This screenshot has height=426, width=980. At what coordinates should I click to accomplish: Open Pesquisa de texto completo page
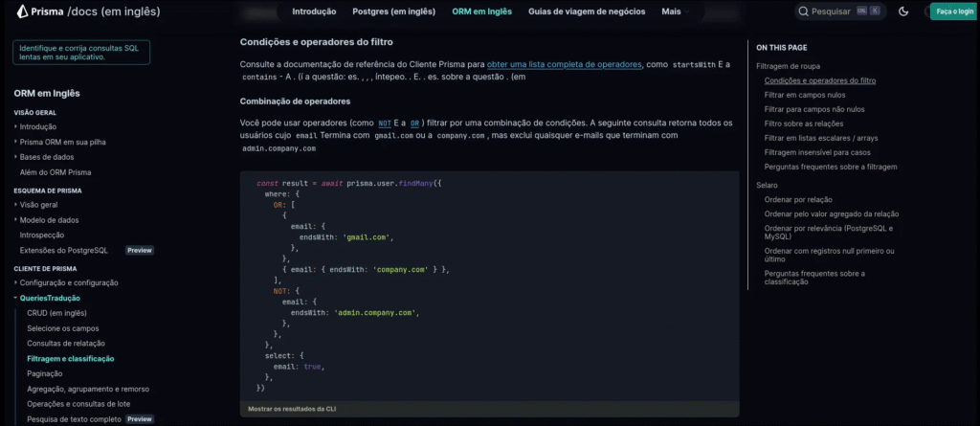tap(75, 419)
